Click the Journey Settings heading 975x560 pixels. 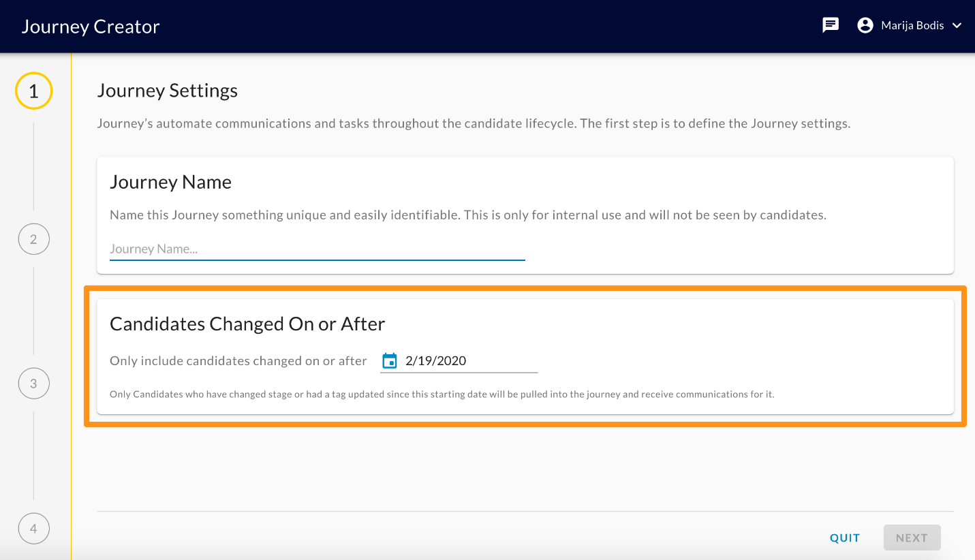[x=168, y=91]
